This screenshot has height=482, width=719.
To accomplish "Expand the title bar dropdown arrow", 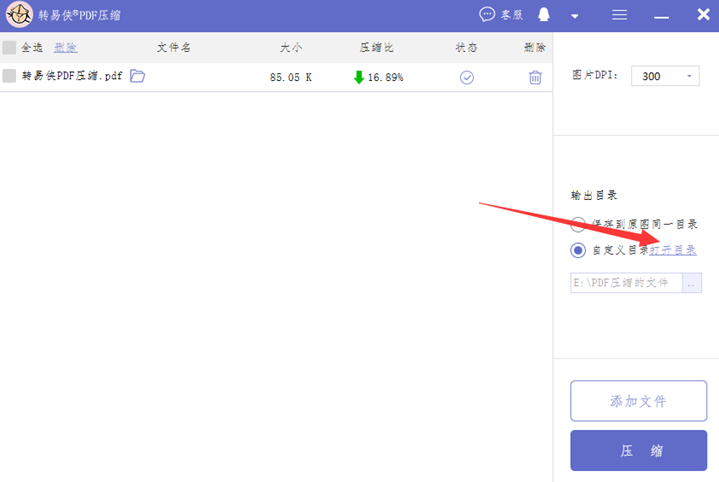I will point(575,16).
